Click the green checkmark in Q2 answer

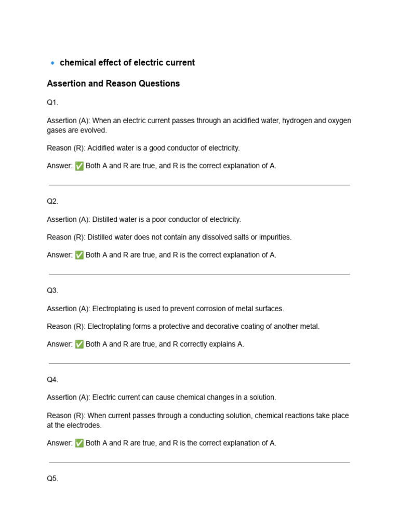[x=79, y=255]
